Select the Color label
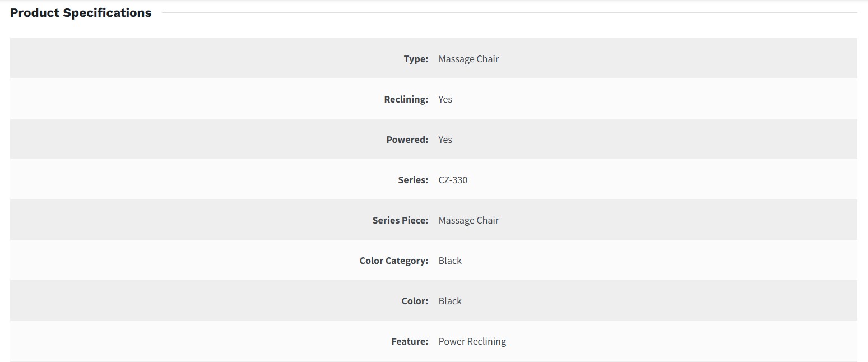 (x=415, y=301)
